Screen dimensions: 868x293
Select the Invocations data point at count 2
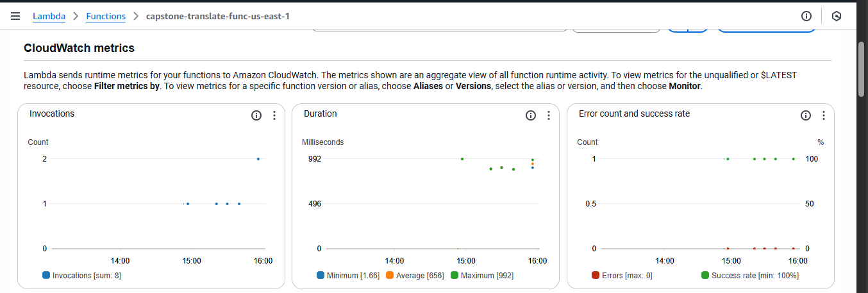(258, 159)
